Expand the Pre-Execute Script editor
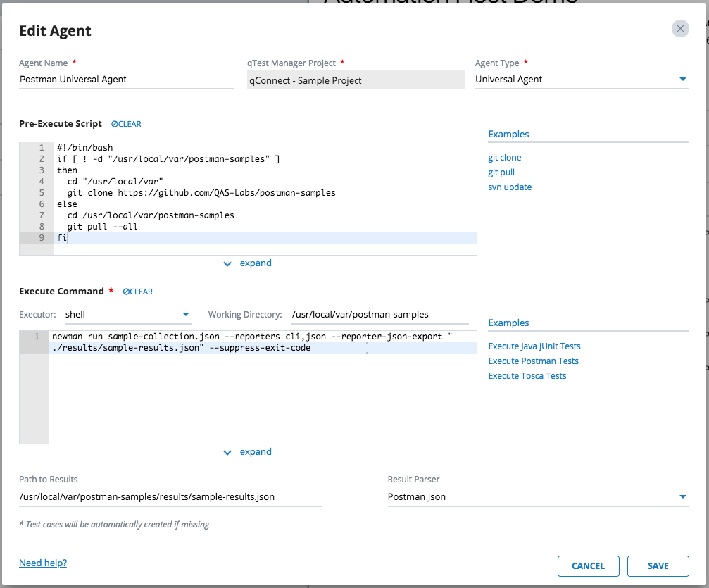 click(248, 263)
